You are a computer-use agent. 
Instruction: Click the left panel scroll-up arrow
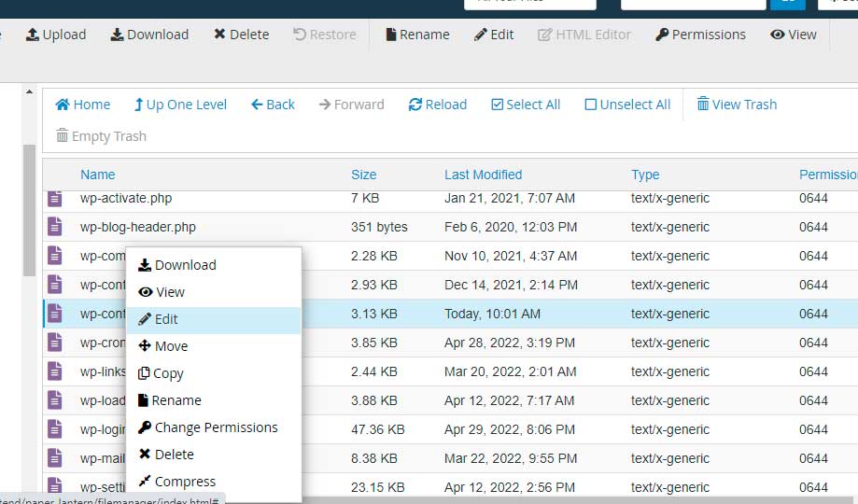[30, 92]
